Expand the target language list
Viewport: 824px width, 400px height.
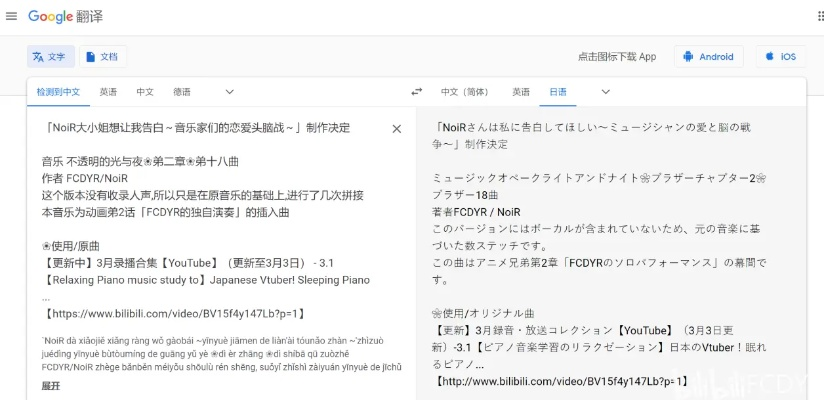click(605, 92)
